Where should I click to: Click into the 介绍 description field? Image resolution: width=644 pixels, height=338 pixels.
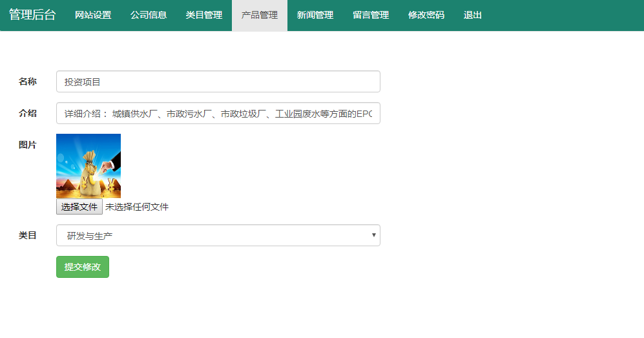(218, 113)
